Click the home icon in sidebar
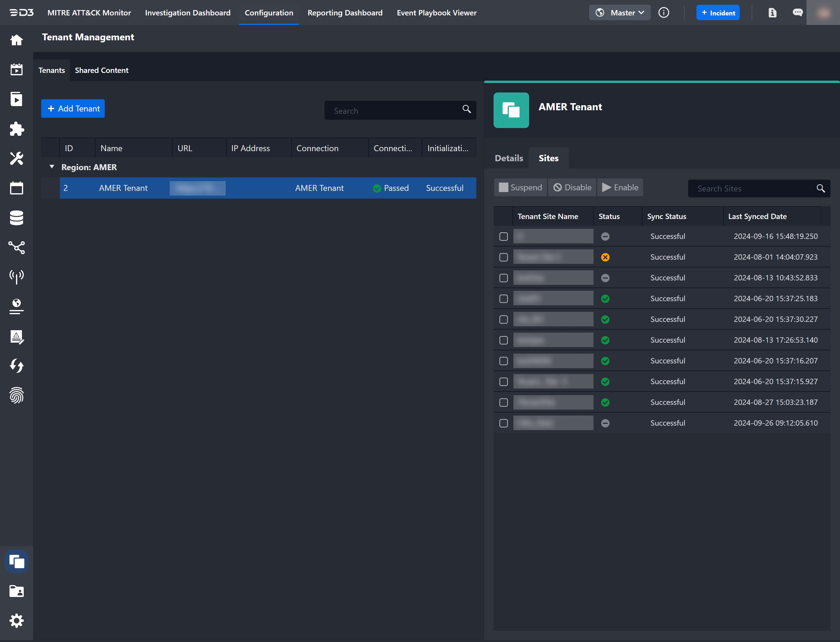The width and height of the screenshot is (840, 642). [16, 40]
